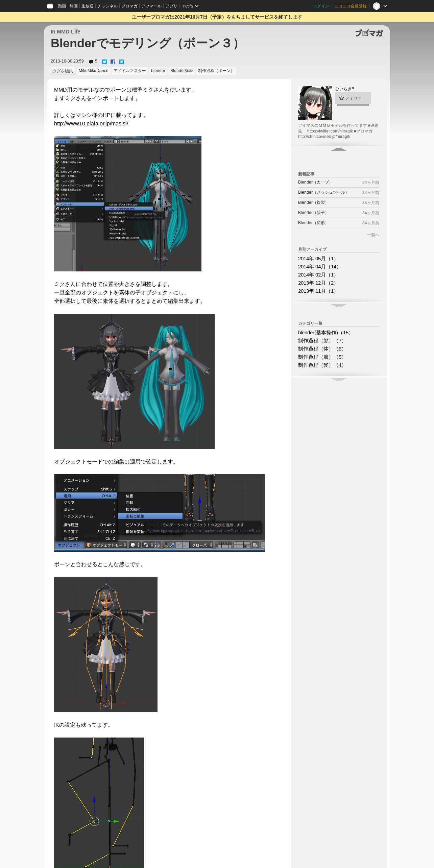This screenshot has width=434, height=868.
Task: Open archive 2013年 12月（2）
Action: [x=318, y=283]
